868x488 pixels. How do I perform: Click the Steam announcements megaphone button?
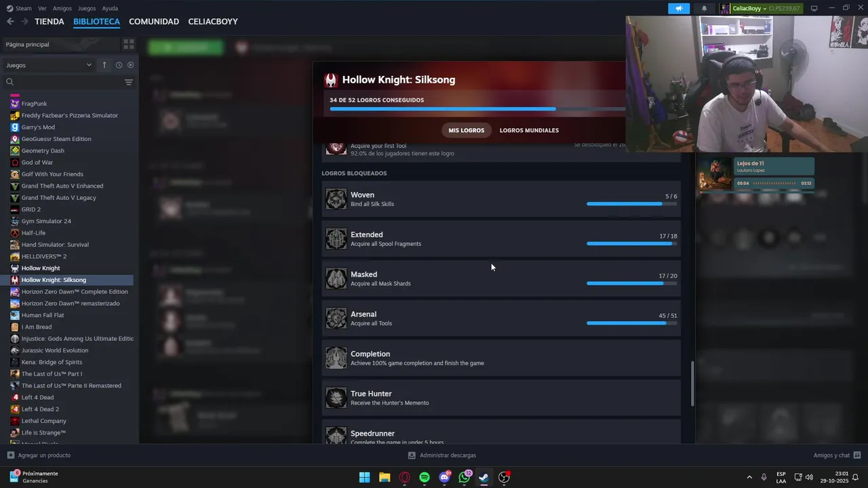[x=679, y=8]
